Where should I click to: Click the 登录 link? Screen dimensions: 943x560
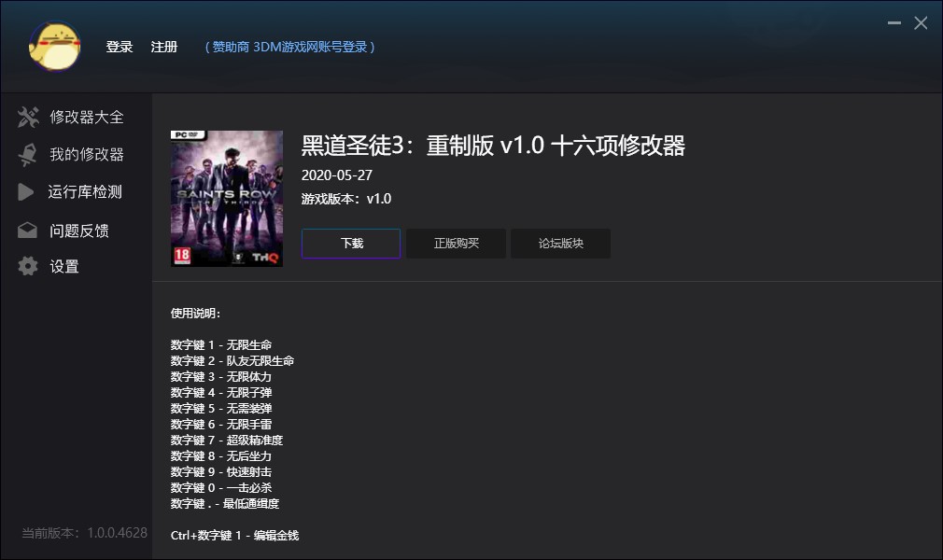tap(120, 47)
